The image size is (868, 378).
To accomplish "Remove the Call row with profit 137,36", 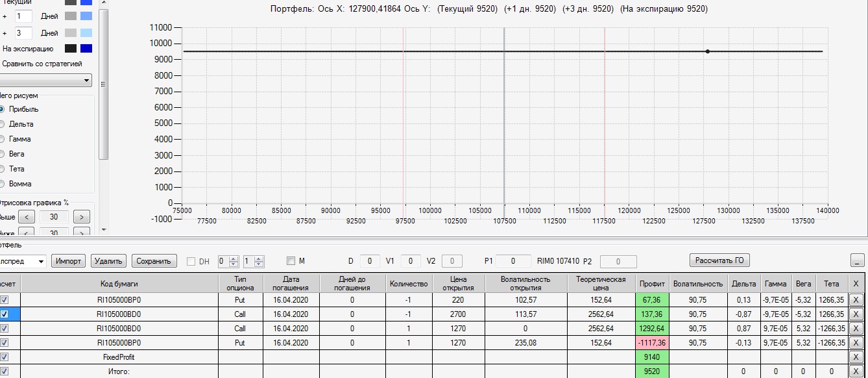I will click(x=856, y=314).
